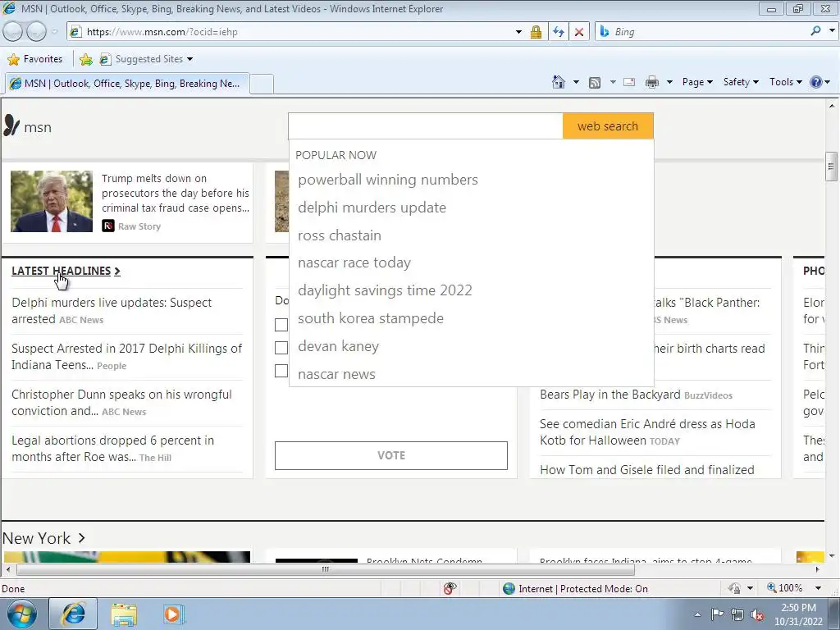The image size is (840, 630).
Task: Click the Home icon in command bar
Action: pyautogui.click(x=558, y=82)
